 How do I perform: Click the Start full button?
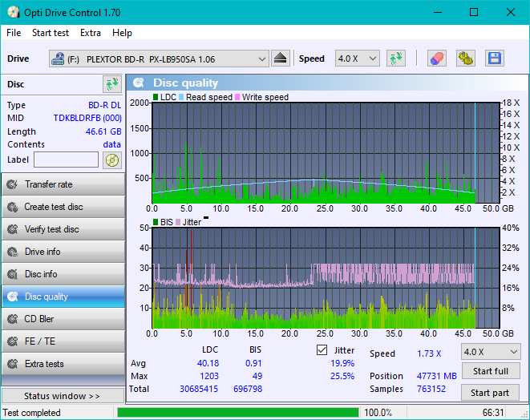(491, 371)
